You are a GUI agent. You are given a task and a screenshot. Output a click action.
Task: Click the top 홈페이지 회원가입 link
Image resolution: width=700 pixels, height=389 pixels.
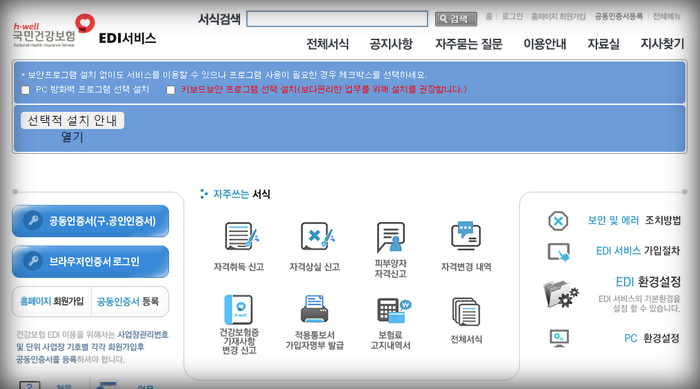click(558, 17)
